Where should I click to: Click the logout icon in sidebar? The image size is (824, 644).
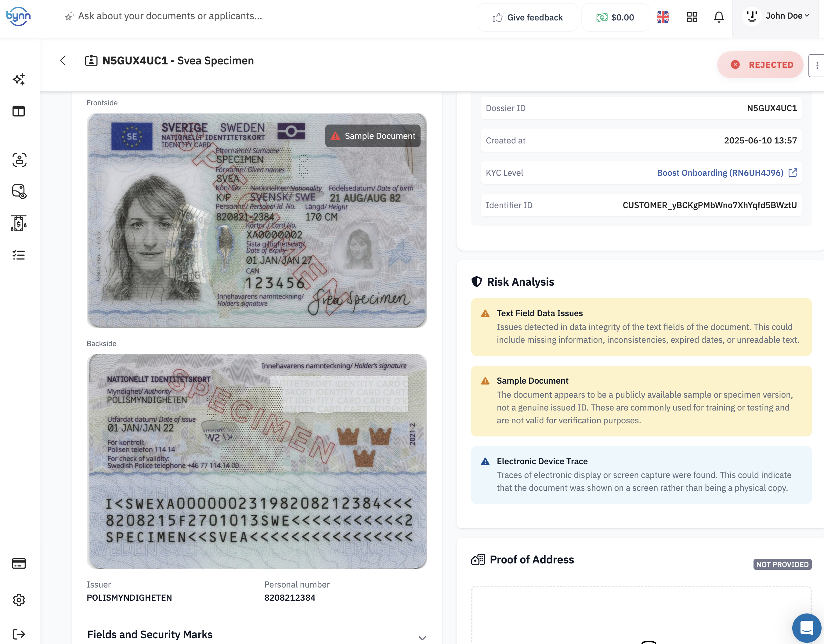(19, 634)
